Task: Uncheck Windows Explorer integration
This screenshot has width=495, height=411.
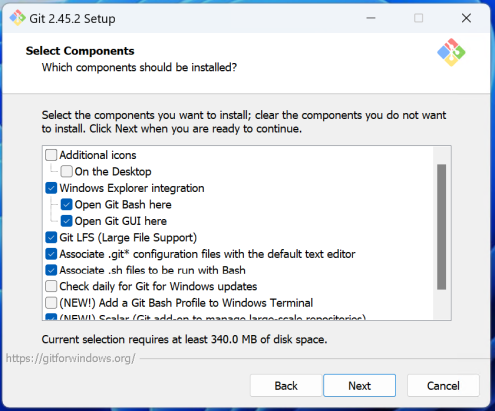Action: click(51, 188)
